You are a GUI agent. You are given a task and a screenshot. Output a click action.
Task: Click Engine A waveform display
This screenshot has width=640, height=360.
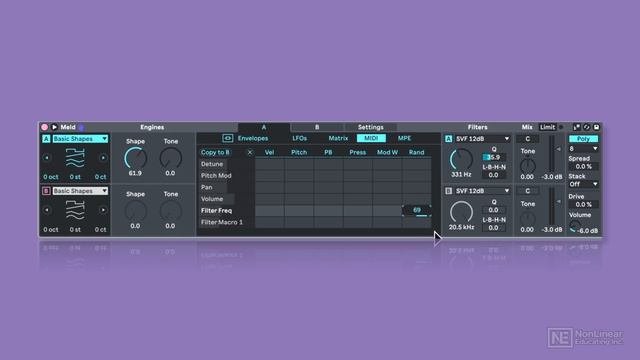pyautogui.click(x=75, y=158)
